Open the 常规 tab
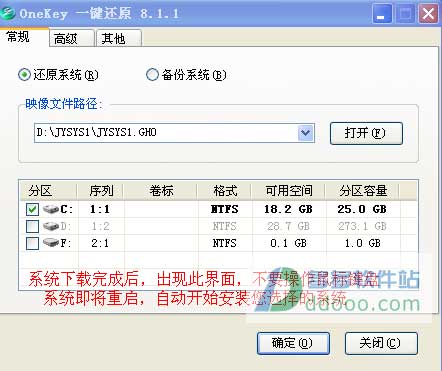This screenshot has height=371, width=442. click(24, 37)
